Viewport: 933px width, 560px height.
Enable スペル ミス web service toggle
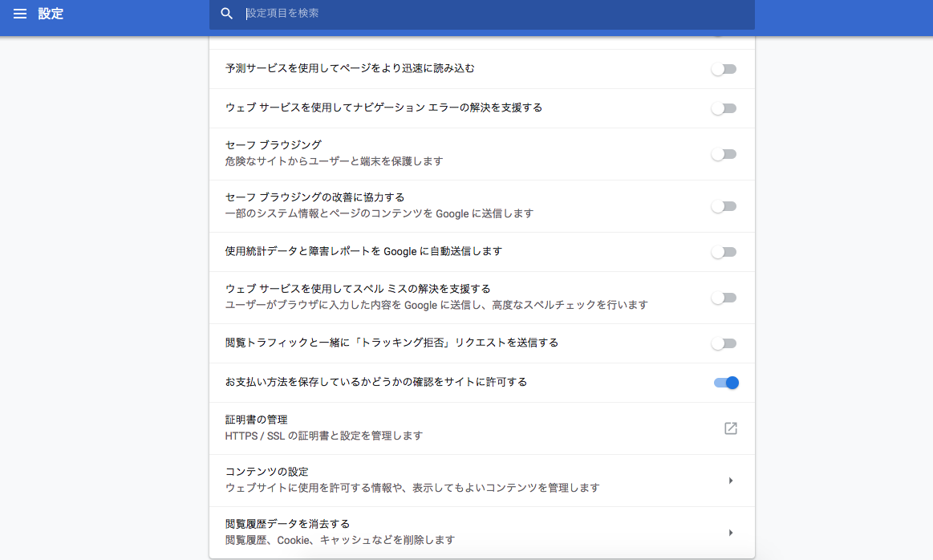(x=724, y=298)
